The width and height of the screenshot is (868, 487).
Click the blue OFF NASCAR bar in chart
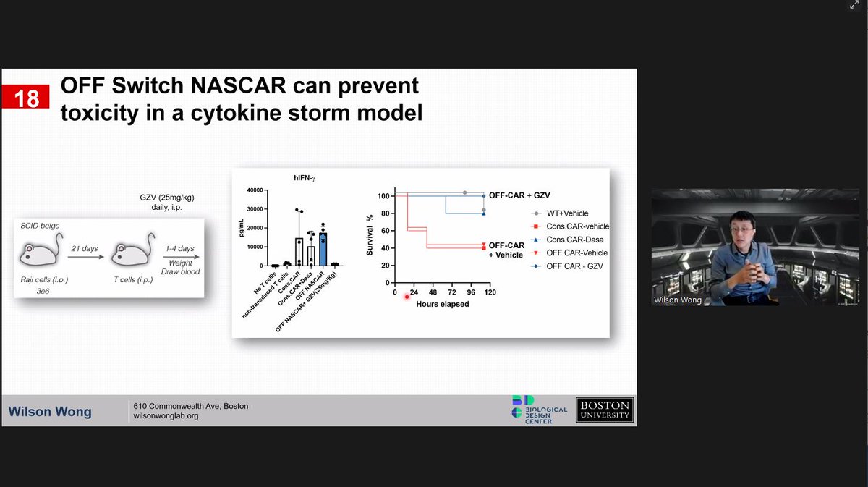click(x=323, y=249)
